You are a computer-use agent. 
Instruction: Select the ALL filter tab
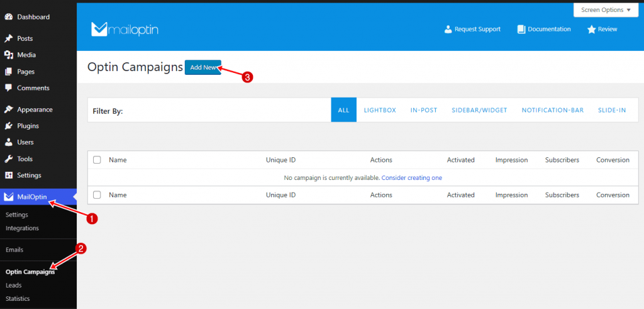pyautogui.click(x=343, y=110)
